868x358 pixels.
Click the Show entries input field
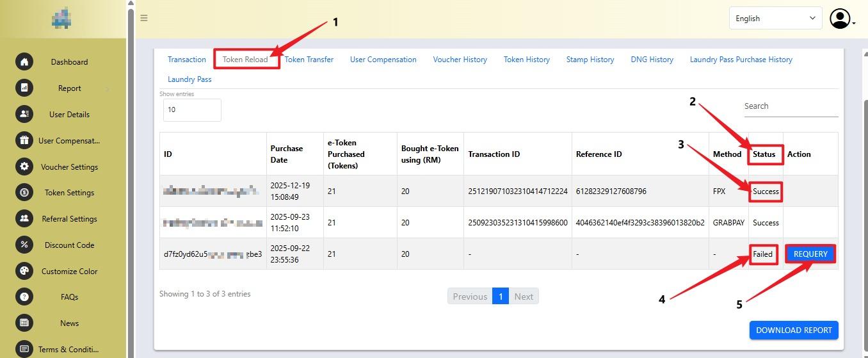(x=192, y=110)
